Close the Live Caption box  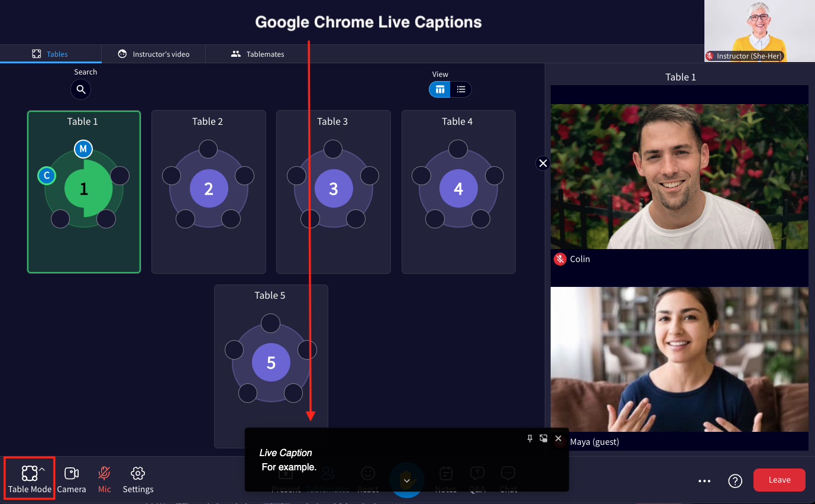(558, 438)
